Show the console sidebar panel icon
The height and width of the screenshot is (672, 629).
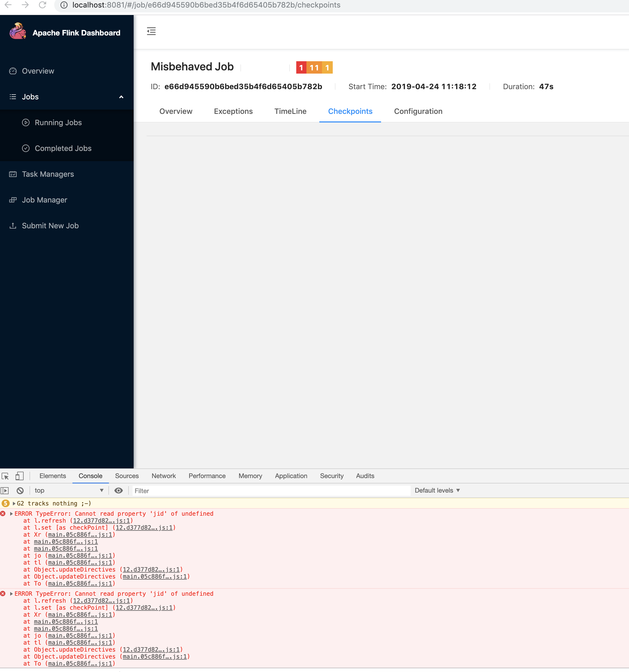(x=5, y=490)
